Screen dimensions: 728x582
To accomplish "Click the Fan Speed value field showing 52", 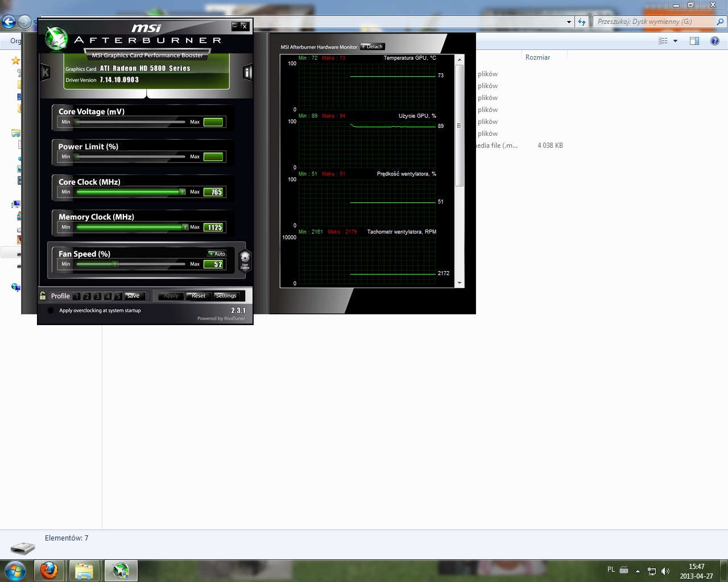I will tap(213, 264).
